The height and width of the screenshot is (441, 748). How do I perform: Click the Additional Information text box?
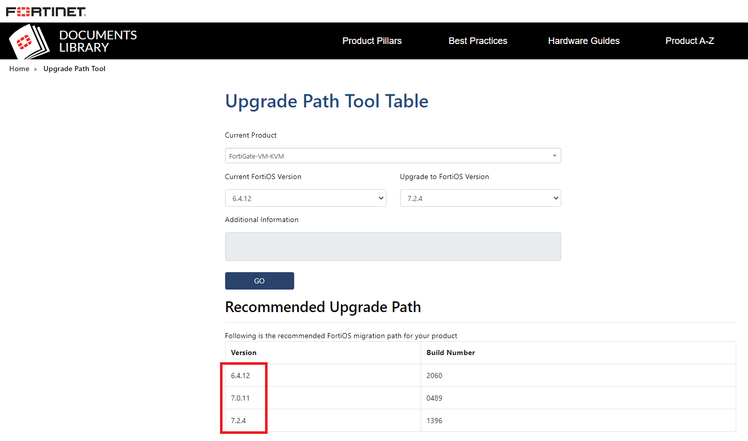click(393, 246)
